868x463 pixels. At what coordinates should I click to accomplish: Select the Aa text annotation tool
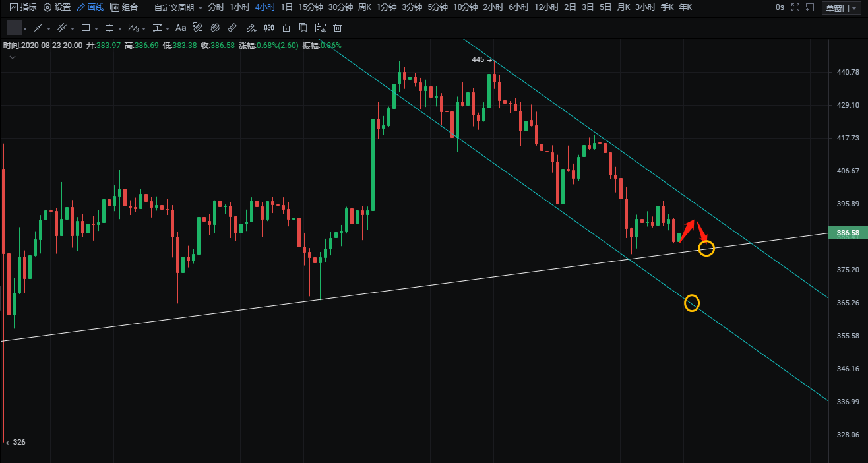point(180,28)
